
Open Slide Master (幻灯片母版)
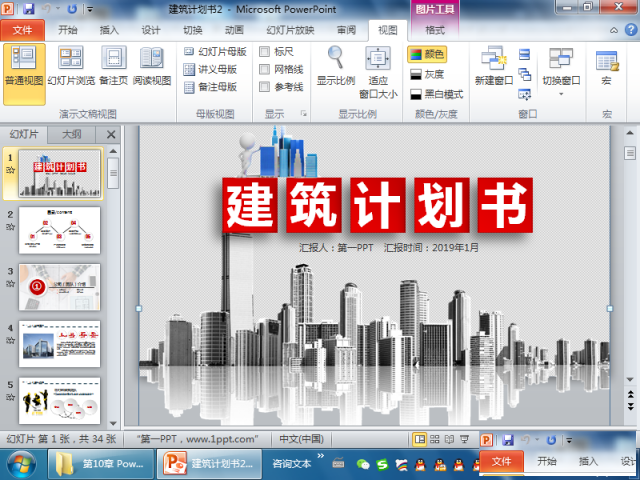coord(215,51)
